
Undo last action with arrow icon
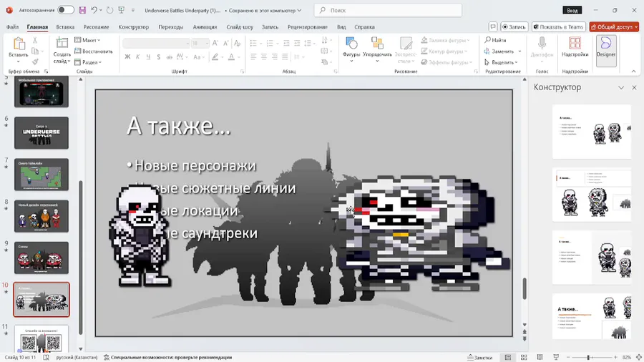[94, 10]
